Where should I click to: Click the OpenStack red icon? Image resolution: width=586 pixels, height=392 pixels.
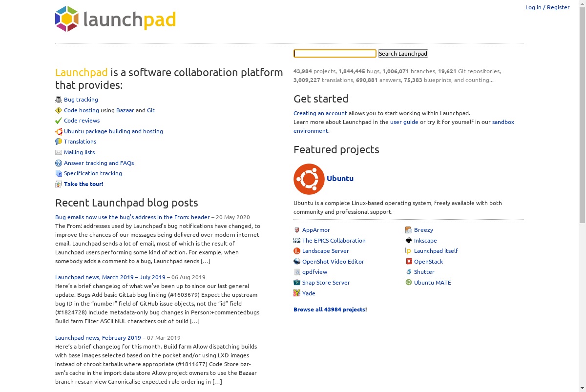tap(409, 262)
